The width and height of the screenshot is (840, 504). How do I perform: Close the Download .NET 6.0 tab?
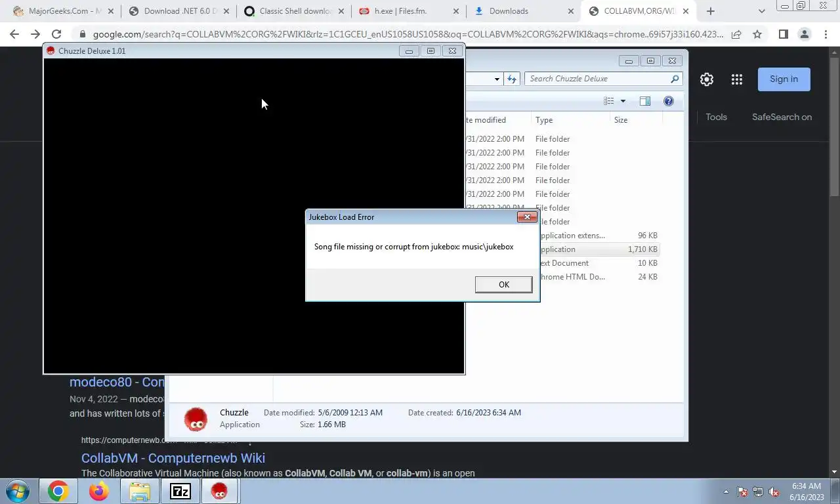[x=226, y=11]
